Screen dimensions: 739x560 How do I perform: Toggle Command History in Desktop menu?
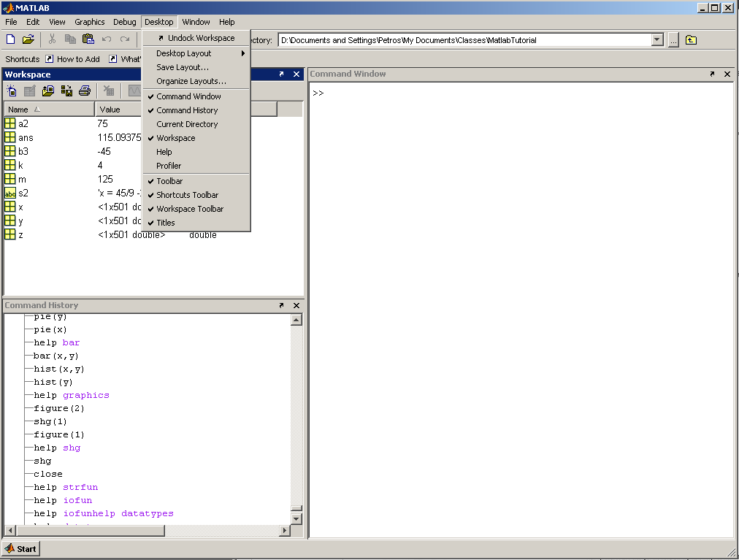coord(196,110)
